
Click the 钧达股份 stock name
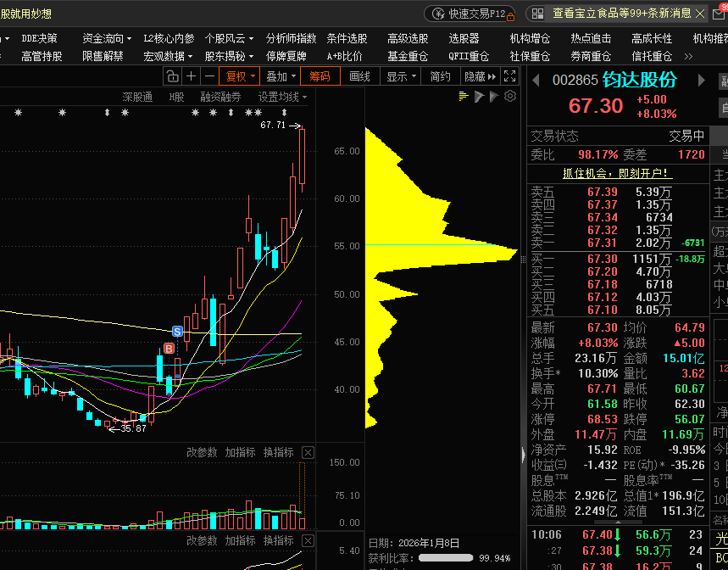639,80
